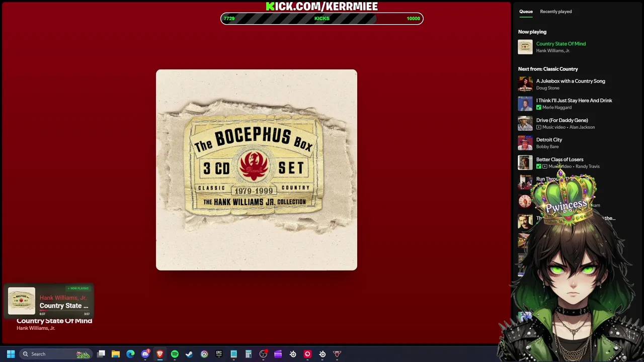Screen dimensions: 644x362
Task: Open the Windows Start menu
Action: [x=11, y=354]
